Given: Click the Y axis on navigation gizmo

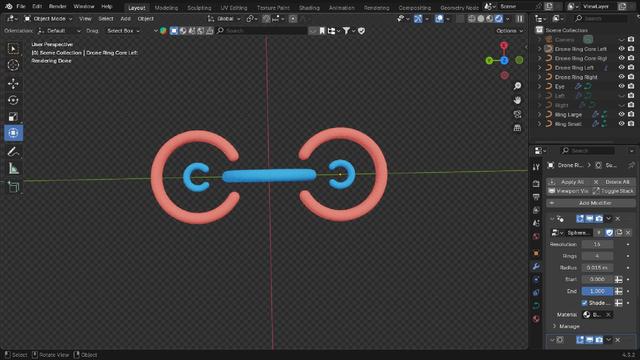Looking at the screenshot, I should tap(489, 60).
